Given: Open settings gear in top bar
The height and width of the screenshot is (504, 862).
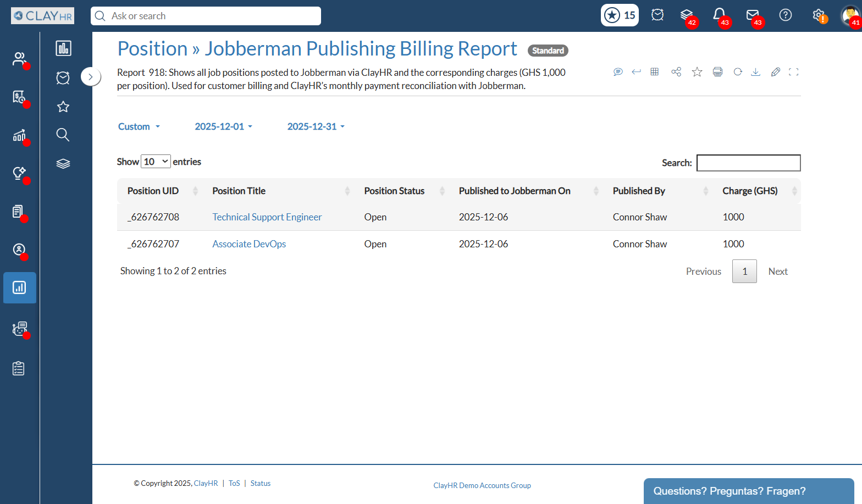Looking at the screenshot, I should [819, 15].
